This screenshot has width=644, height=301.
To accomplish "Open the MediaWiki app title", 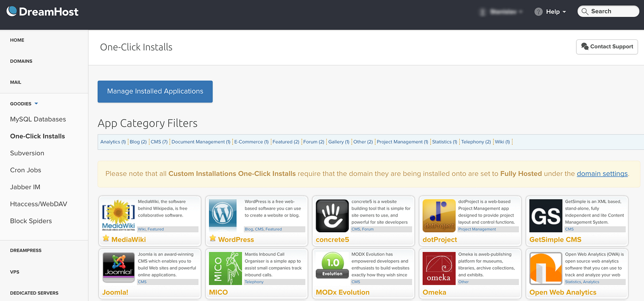I will [128, 239].
